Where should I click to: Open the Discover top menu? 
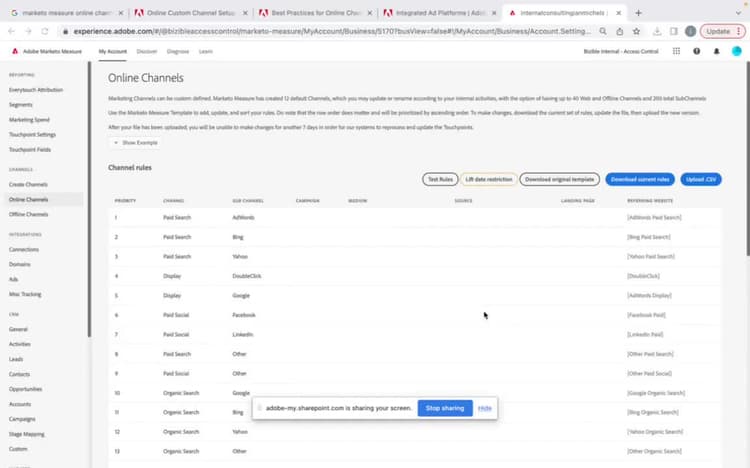(x=147, y=51)
